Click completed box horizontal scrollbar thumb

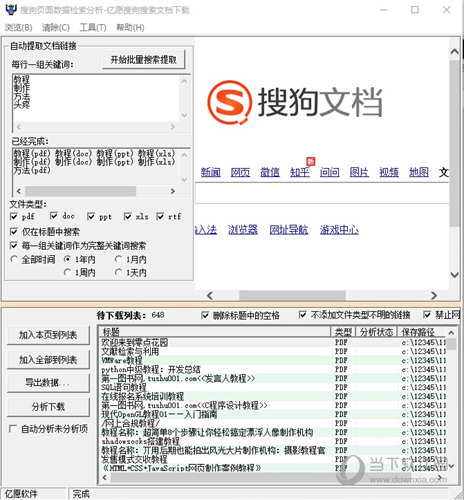(80, 191)
